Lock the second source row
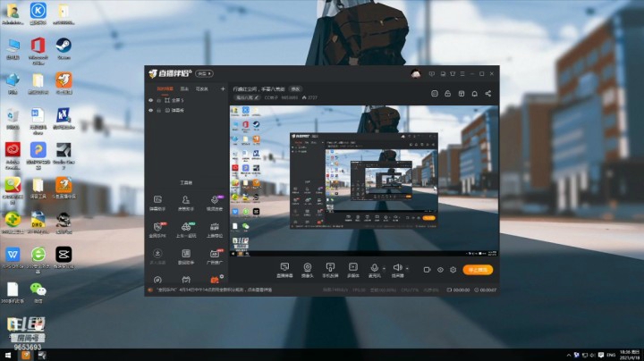This screenshot has height=361, width=644. 159,110
